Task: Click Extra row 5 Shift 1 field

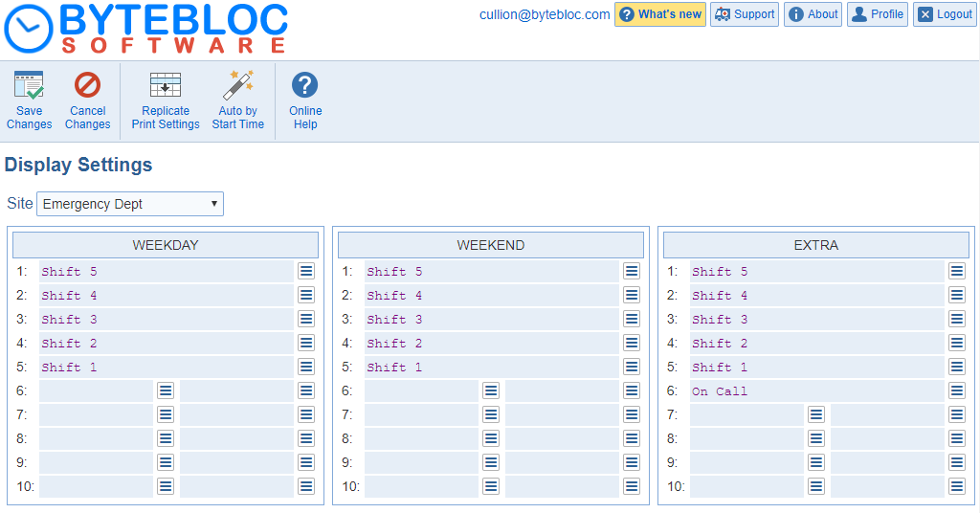Action: [x=817, y=367]
